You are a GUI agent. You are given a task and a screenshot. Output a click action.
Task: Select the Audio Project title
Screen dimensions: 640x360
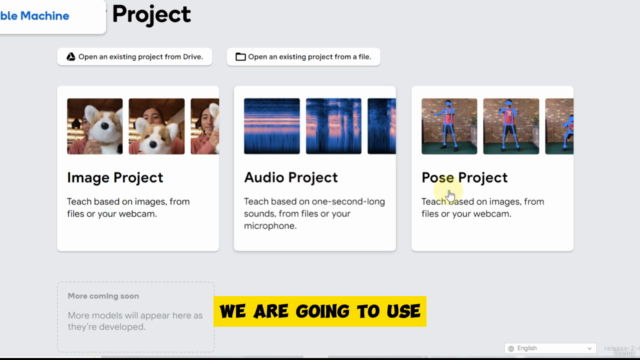click(291, 178)
